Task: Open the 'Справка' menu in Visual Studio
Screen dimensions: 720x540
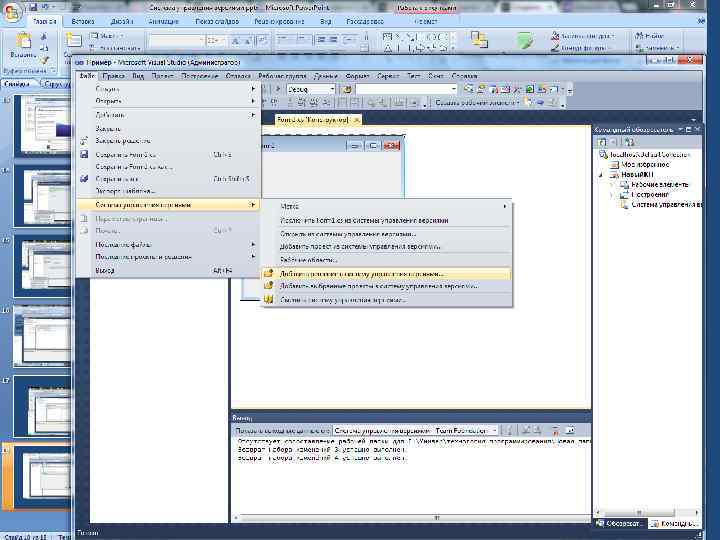Action: click(465, 76)
